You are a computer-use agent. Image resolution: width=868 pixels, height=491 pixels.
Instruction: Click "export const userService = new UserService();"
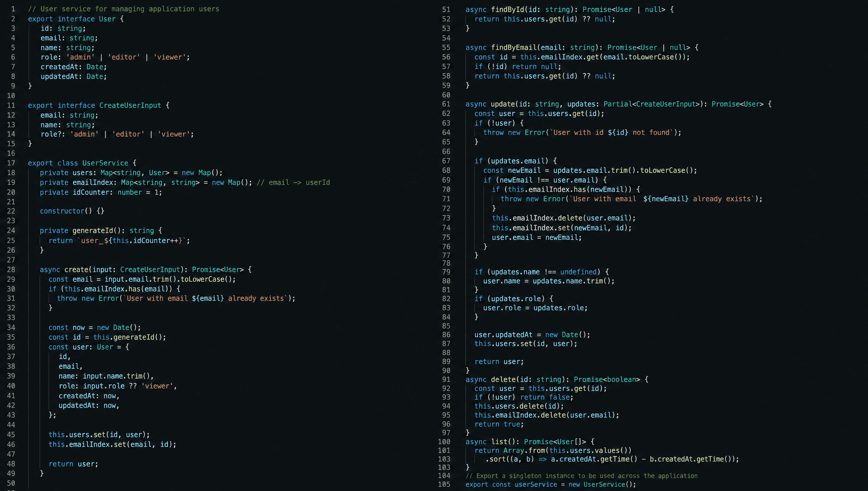pos(551,484)
